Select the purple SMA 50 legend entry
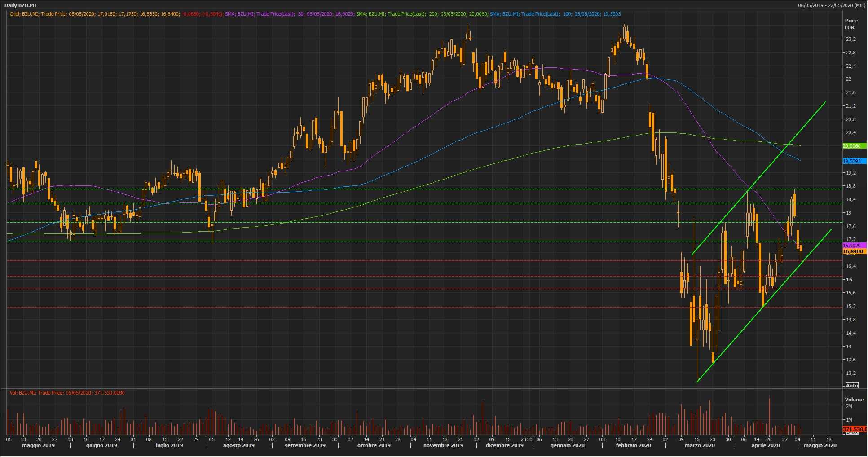The width and height of the screenshot is (868, 457). coord(289,14)
